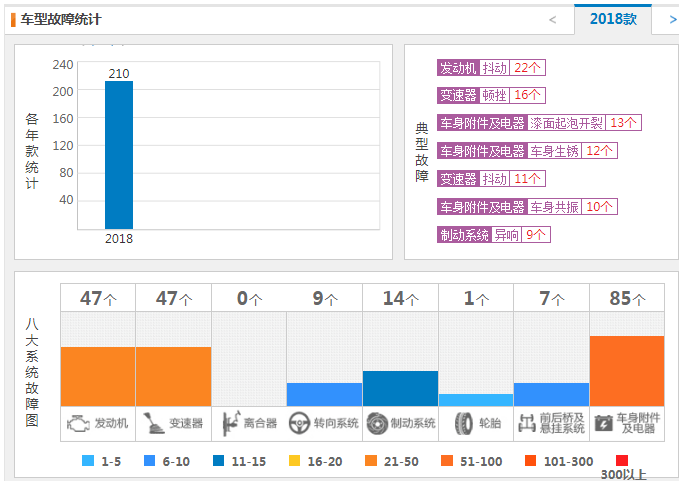Click the 16-20 yellow legend swatch
This screenshot has width=679, height=481.
pos(294,460)
